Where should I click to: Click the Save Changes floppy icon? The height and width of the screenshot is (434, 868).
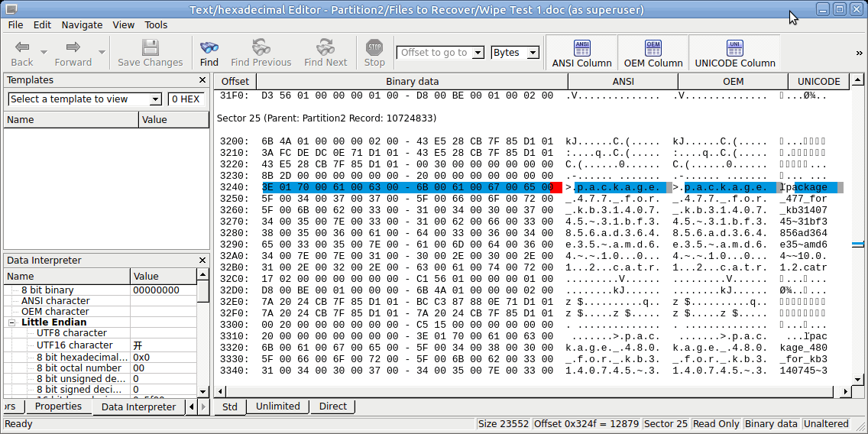point(150,47)
